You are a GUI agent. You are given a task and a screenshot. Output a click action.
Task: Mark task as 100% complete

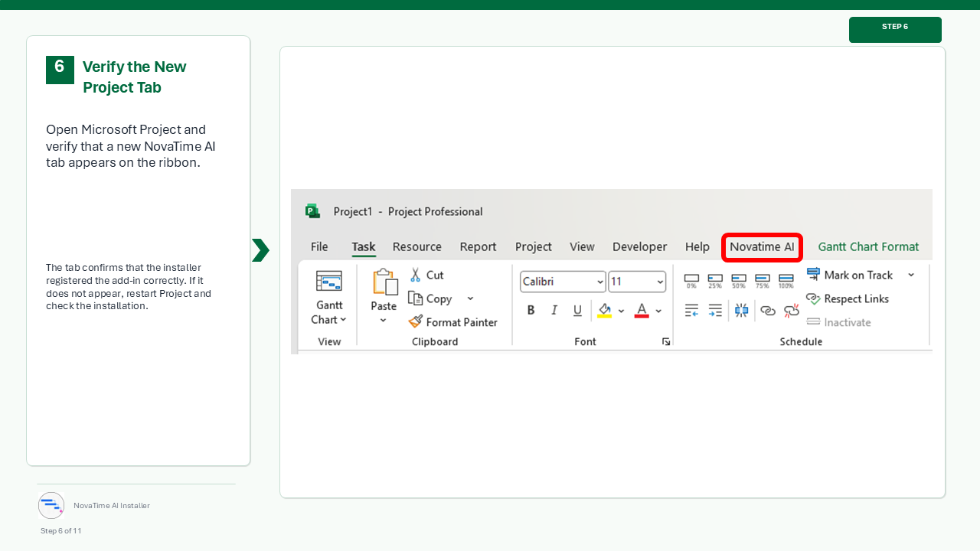786,281
